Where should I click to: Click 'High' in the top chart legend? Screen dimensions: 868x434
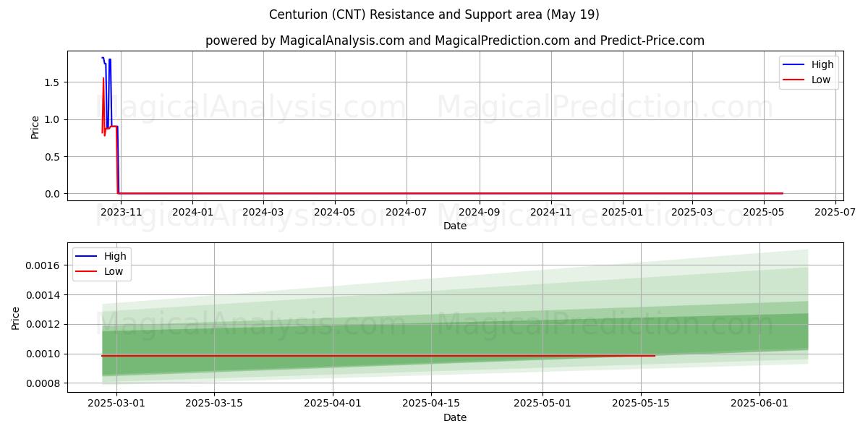822,64
